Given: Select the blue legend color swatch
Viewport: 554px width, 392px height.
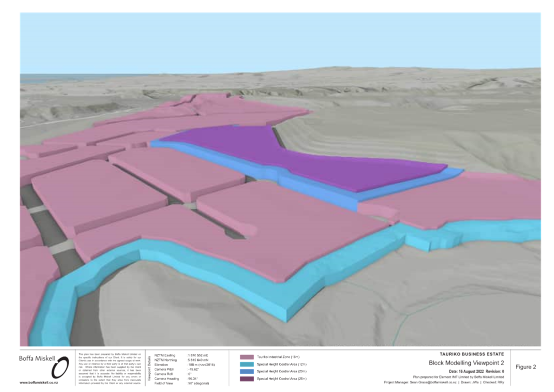Looking at the screenshot, I should (x=247, y=371).
